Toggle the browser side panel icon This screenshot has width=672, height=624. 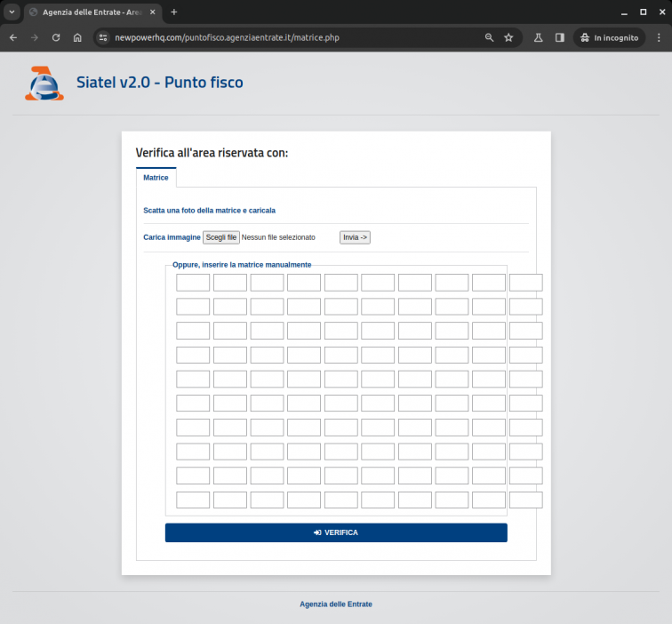tap(560, 38)
